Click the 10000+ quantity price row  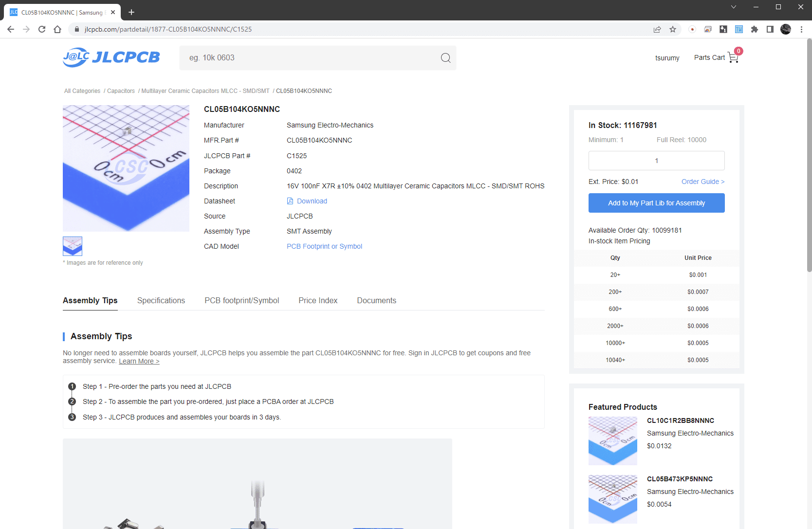click(x=656, y=343)
